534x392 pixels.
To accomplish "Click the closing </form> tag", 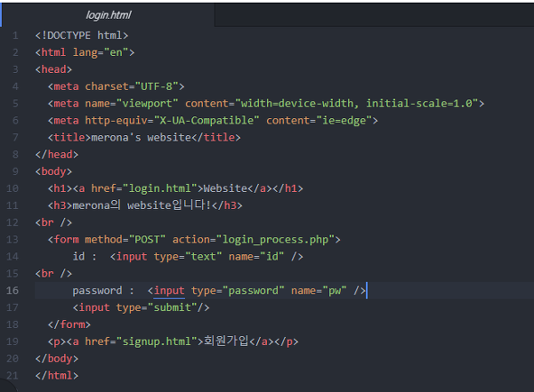I will coord(69,324).
